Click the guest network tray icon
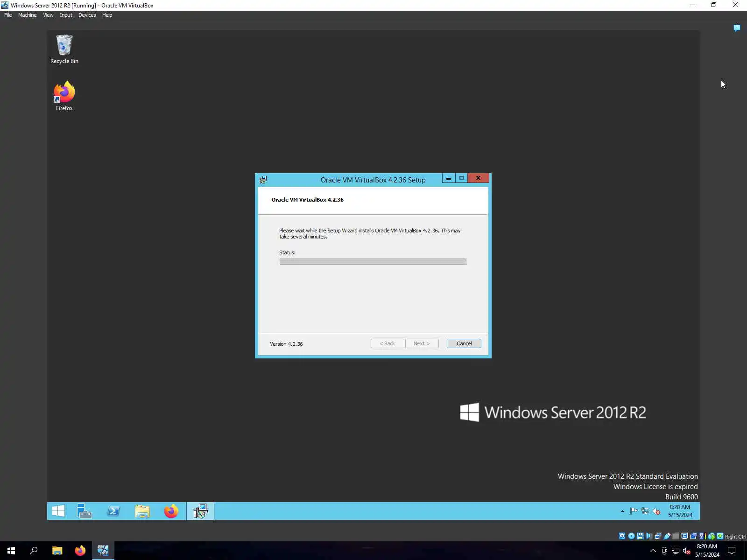The width and height of the screenshot is (747, 560). click(645, 511)
